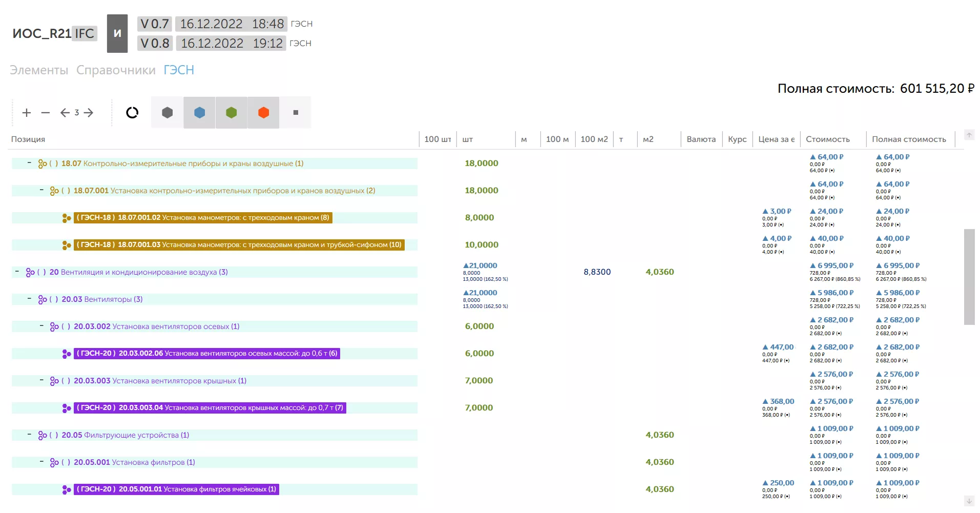The width and height of the screenshot is (980, 513).
Task: Collapse the 20.05 Фильтрующие устройства node
Action: coord(29,435)
